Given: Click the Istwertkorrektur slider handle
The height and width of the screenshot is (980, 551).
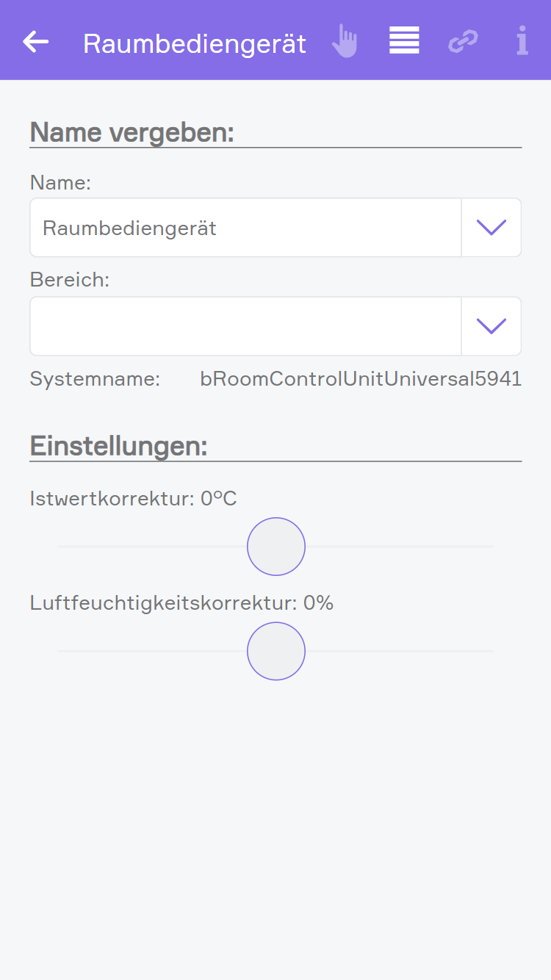Looking at the screenshot, I should click(276, 547).
